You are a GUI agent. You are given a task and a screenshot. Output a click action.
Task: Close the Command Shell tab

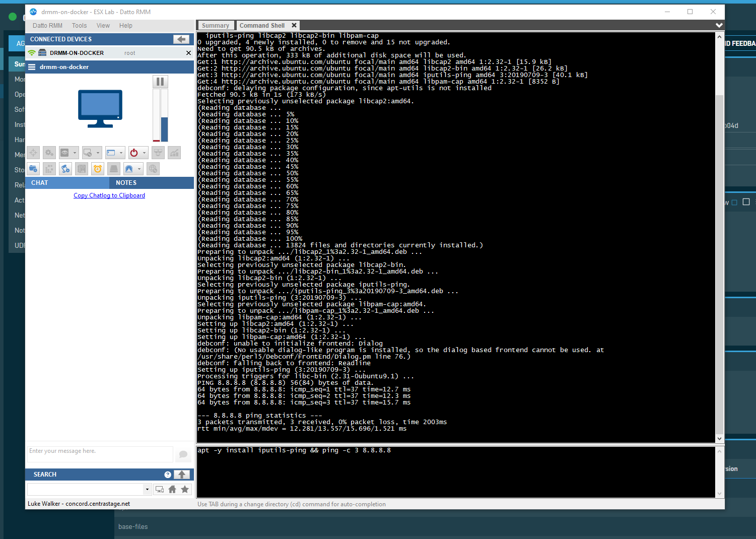tap(294, 25)
